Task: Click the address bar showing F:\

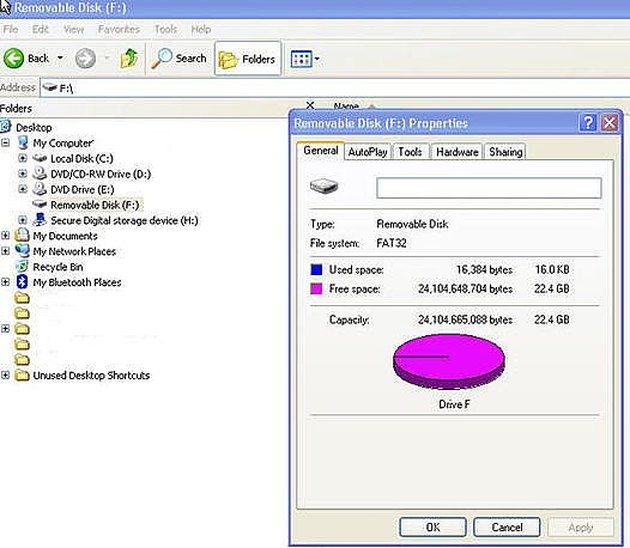Action: coord(335,88)
